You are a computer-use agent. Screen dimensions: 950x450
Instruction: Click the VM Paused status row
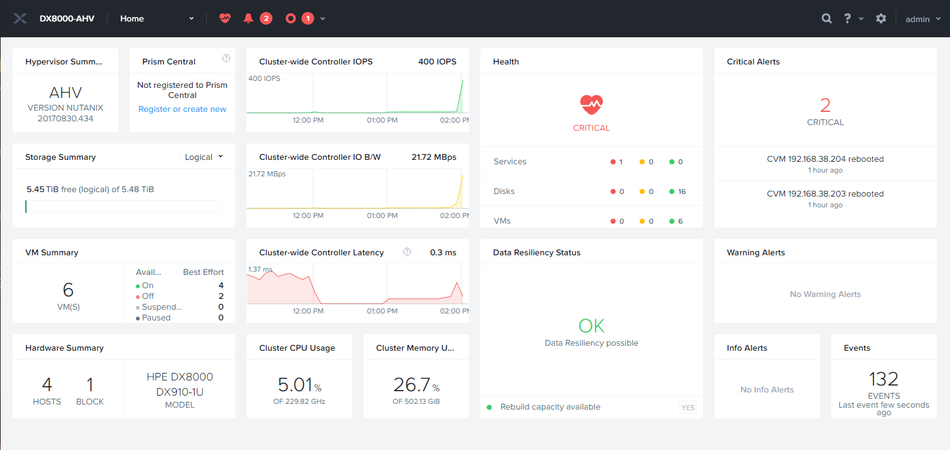180,317
